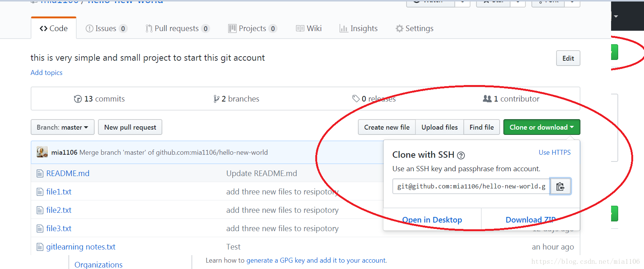View the 1 contributor page

click(x=511, y=99)
